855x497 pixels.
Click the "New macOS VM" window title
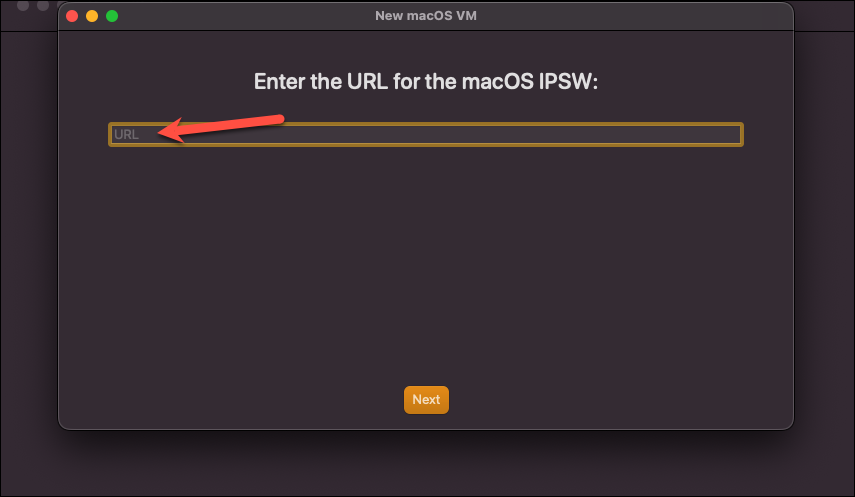tap(426, 16)
